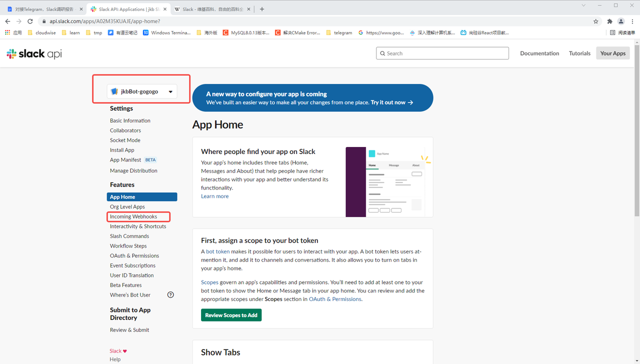Select App Home in Features
Viewport: 640px width, 364px height.
point(142,197)
